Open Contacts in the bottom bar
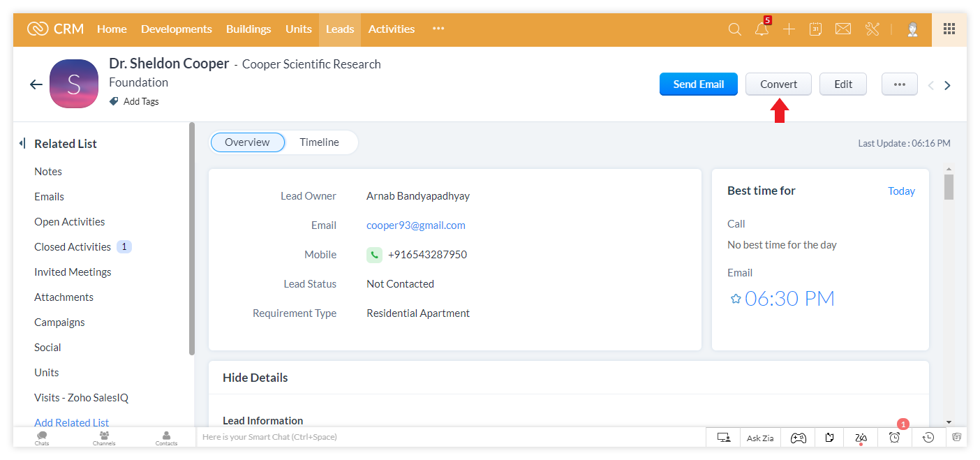 166,438
